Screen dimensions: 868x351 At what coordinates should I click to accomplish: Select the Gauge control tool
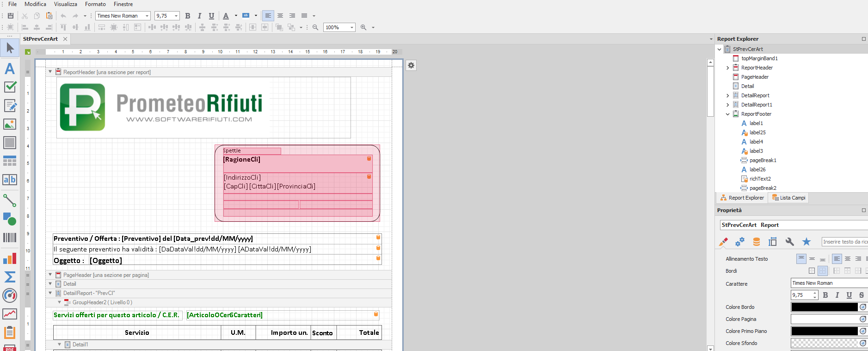coord(10,295)
